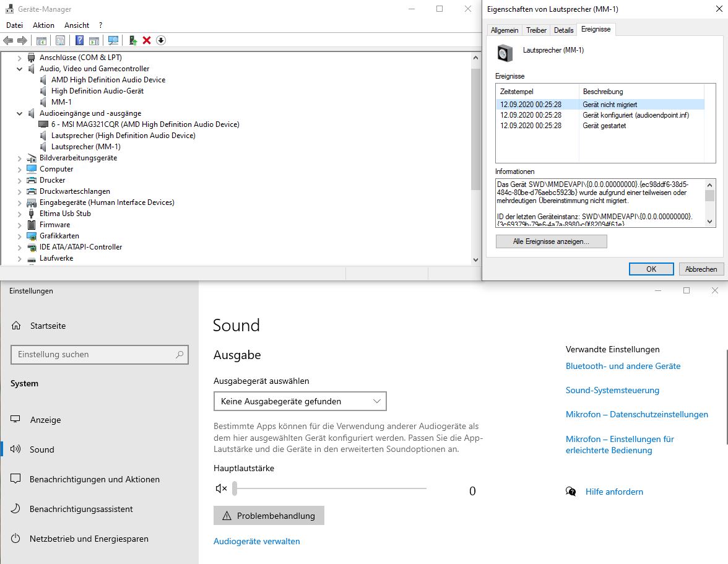Screen dimensions: 728x564
Task: Click the Hilfe anfordern chat icon
Action: click(571, 492)
